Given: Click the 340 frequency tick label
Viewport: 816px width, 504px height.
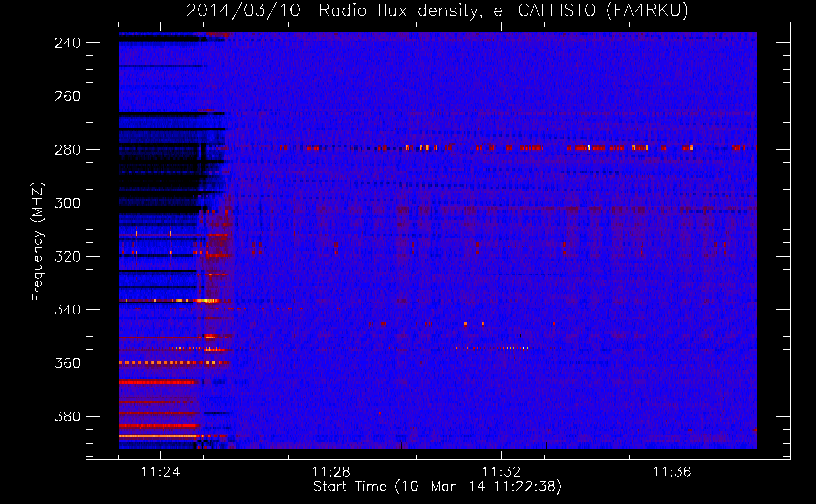Looking at the screenshot, I should [x=68, y=310].
